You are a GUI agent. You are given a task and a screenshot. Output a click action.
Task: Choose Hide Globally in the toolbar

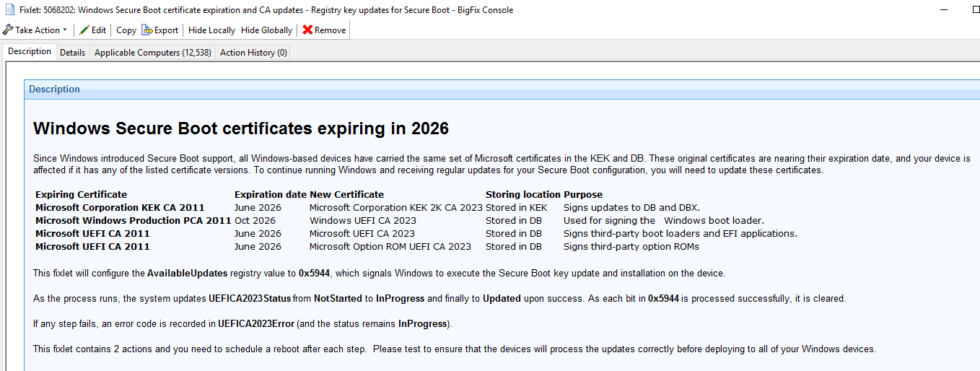pyautogui.click(x=266, y=30)
